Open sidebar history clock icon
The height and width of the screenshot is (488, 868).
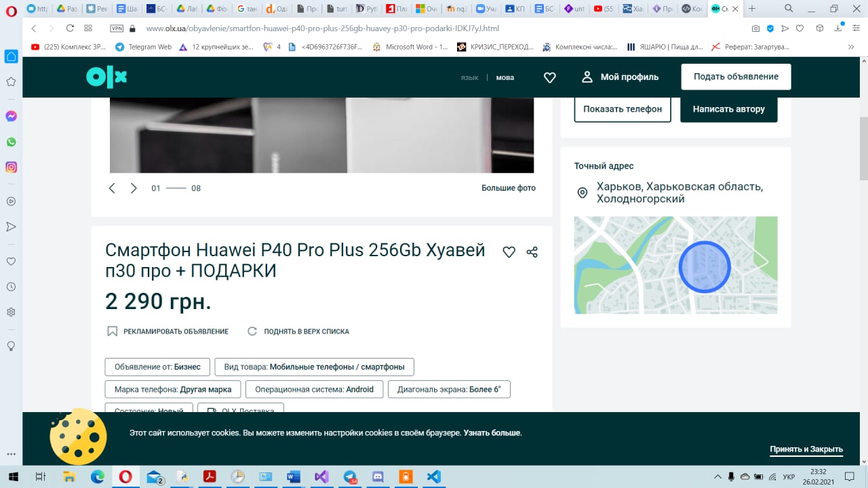[x=11, y=287]
